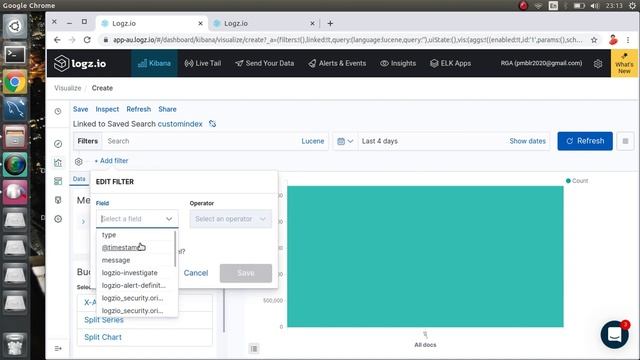Open filter options gear icon
The image size is (640, 360).
tap(79, 161)
